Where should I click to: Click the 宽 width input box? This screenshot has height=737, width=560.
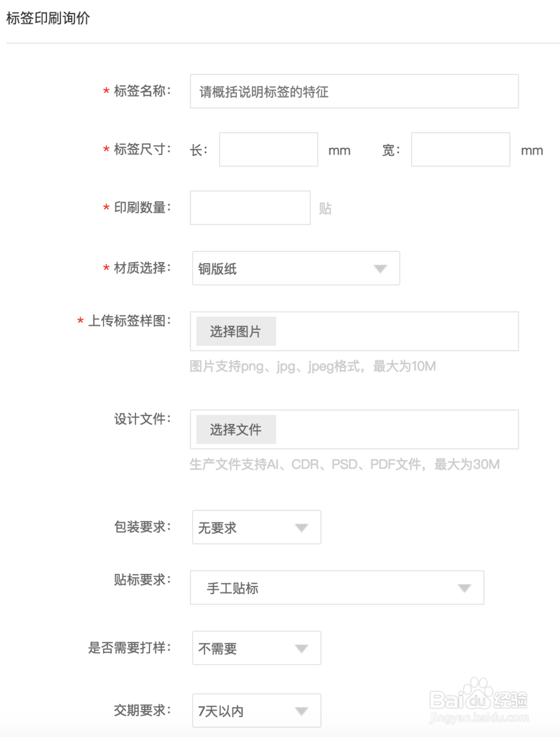point(460,150)
